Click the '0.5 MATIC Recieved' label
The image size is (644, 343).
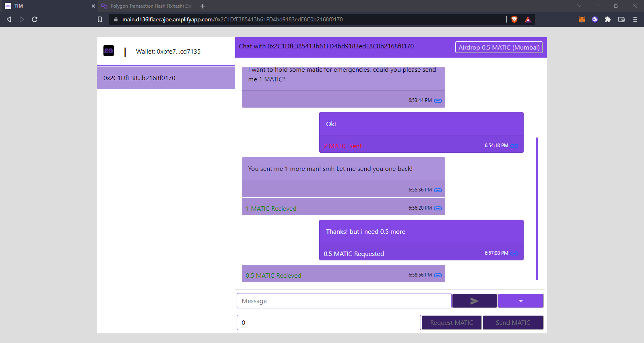pyautogui.click(x=274, y=275)
